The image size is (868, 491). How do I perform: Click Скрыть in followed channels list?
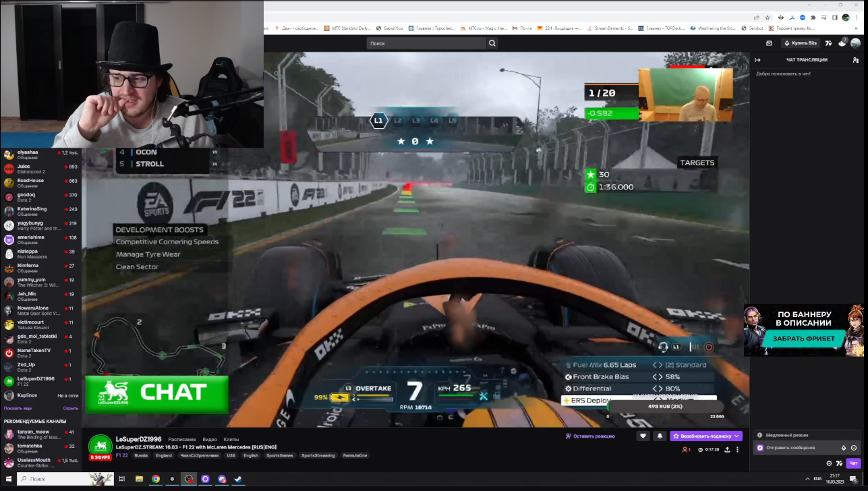coord(71,408)
